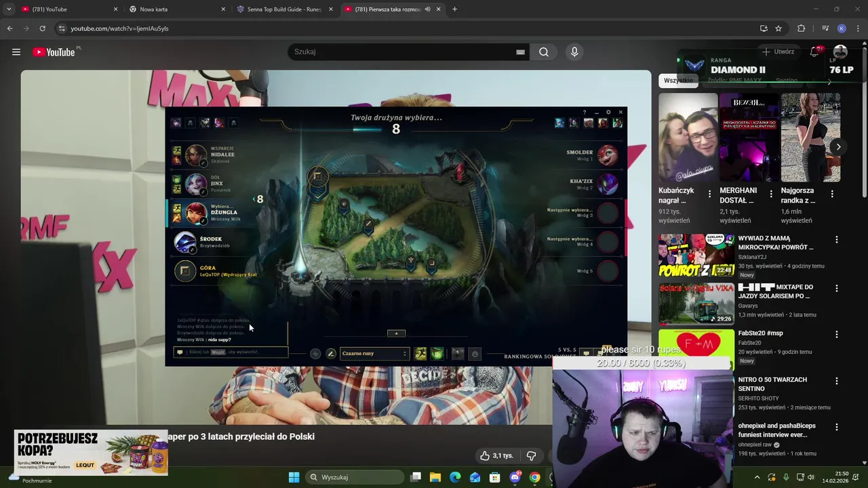Select the Flash summoner spell icon
Viewport: 868px width, 488px height.
pos(420,353)
